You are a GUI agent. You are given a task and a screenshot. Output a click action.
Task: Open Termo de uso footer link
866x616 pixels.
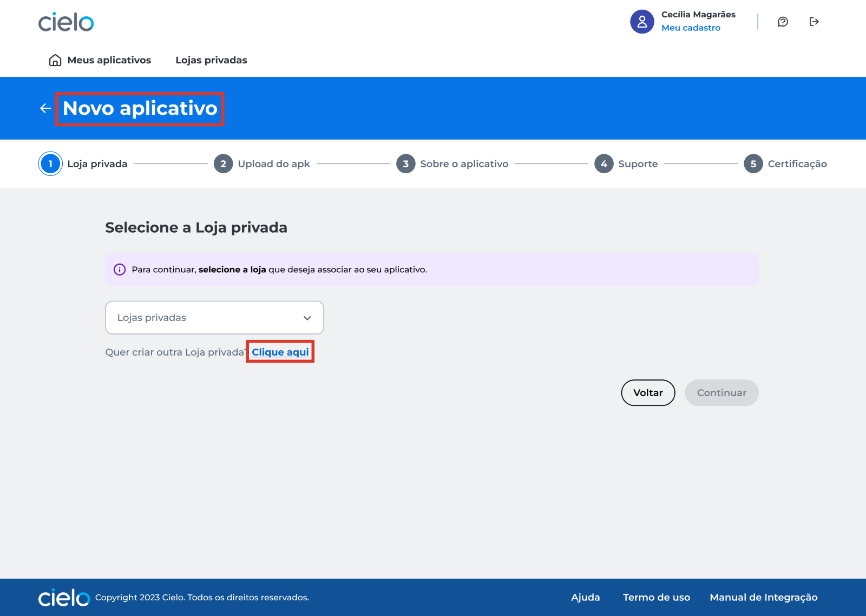[x=656, y=598]
